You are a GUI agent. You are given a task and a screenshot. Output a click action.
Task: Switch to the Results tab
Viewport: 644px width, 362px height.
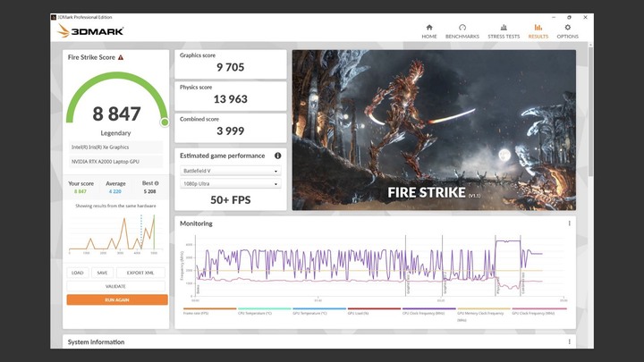(x=538, y=31)
